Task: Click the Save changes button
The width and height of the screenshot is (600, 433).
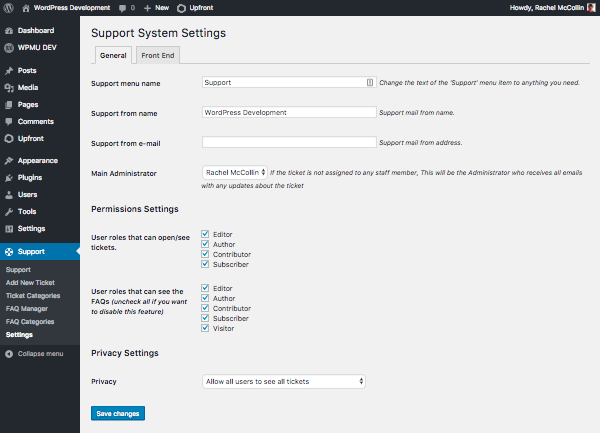Action: pyautogui.click(x=118, y=413)
